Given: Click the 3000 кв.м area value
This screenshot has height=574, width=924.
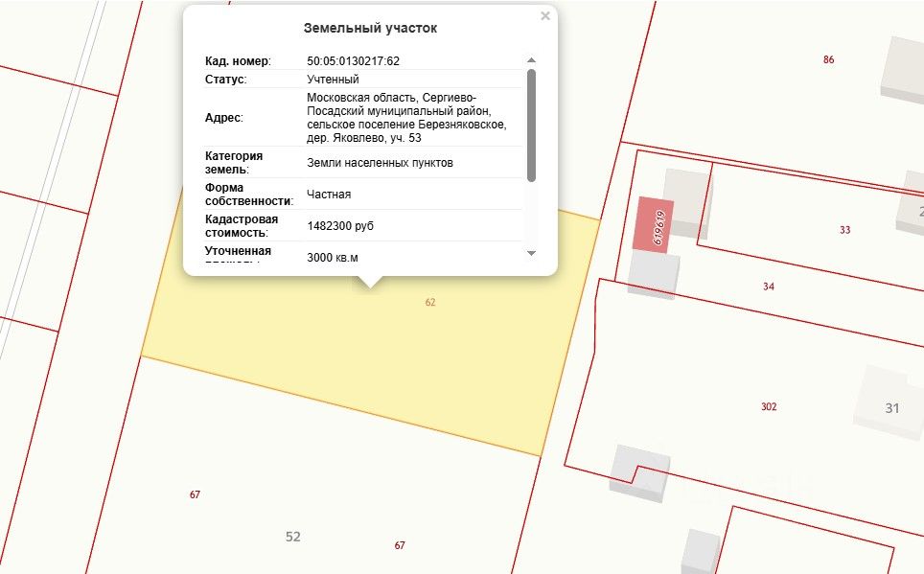Looking at the screenshot, I should click(333, 258).
